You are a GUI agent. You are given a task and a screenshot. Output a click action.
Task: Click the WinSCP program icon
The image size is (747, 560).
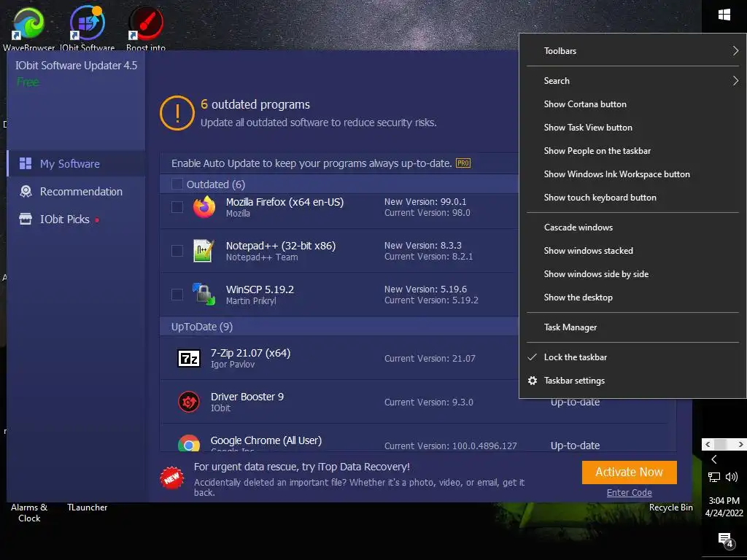point(204,295)
